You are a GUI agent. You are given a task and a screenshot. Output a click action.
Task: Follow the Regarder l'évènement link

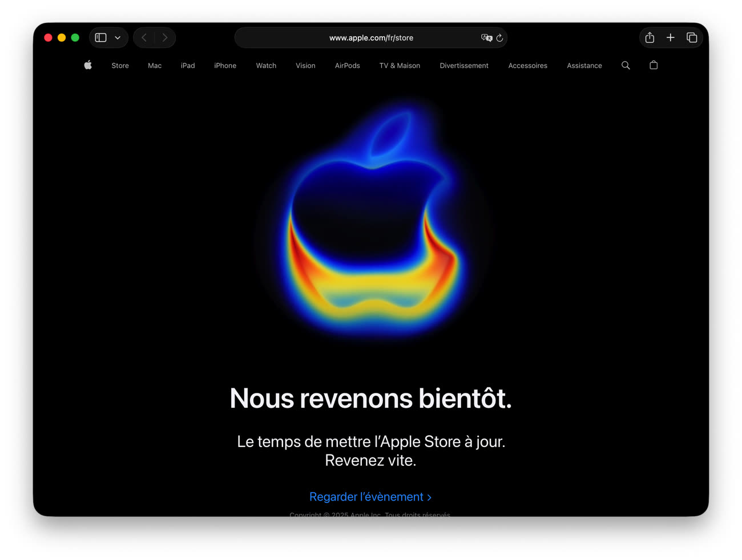click(x=370, y=497)
